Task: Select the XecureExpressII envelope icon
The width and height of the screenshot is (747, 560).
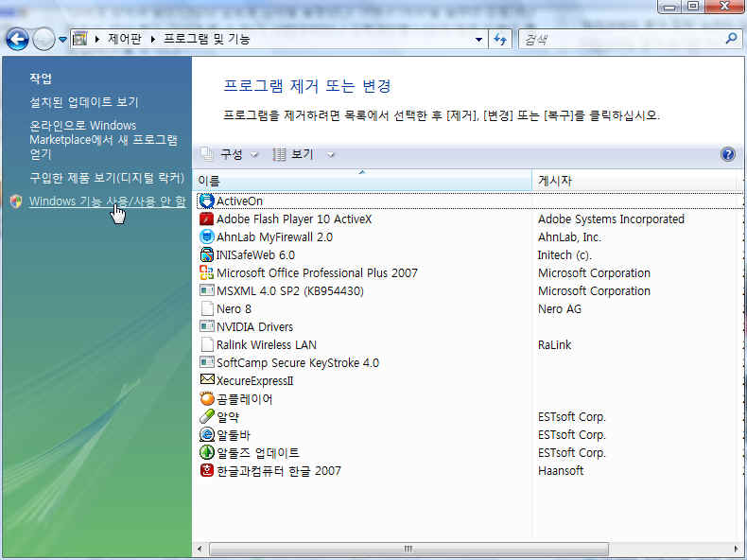Action: coord(207,380)
